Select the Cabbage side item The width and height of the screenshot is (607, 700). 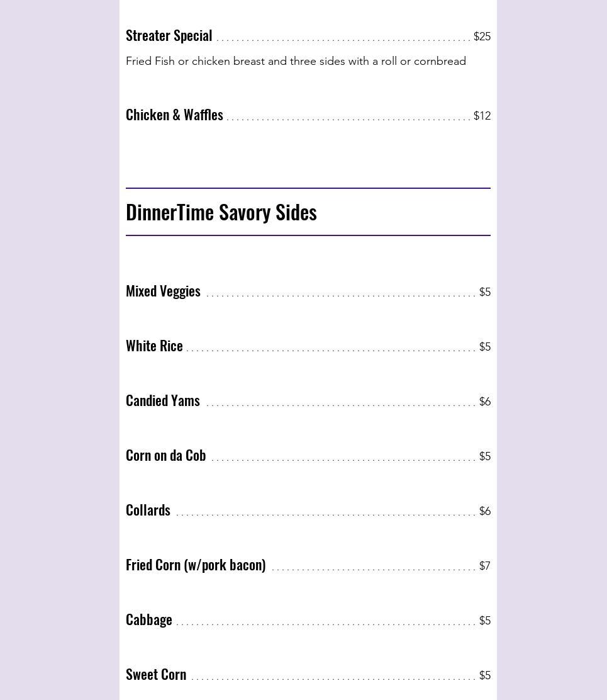click(x=149, y=620)
